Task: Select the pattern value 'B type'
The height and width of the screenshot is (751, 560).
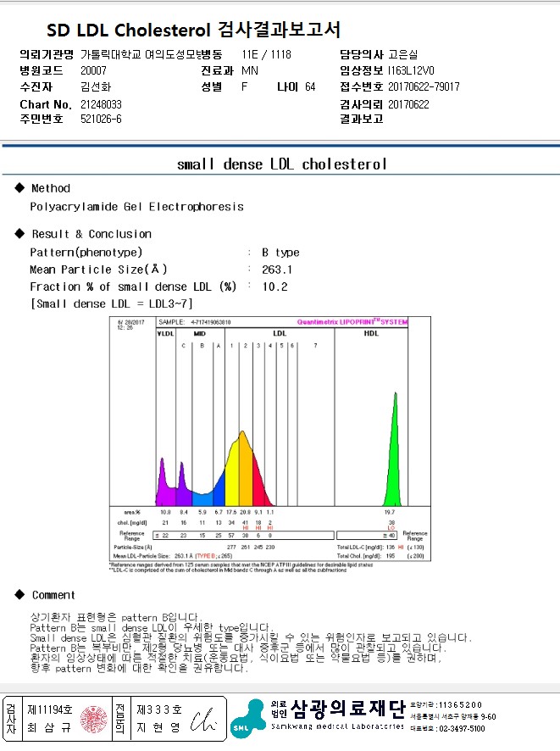Action: [x=280, y=253]
